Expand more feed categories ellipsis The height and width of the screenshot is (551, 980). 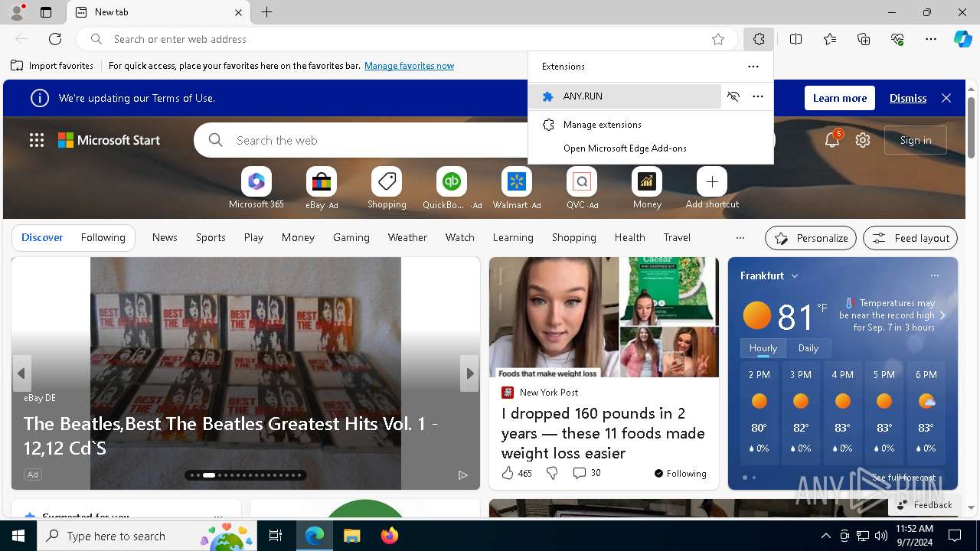(x=740, y=237)
